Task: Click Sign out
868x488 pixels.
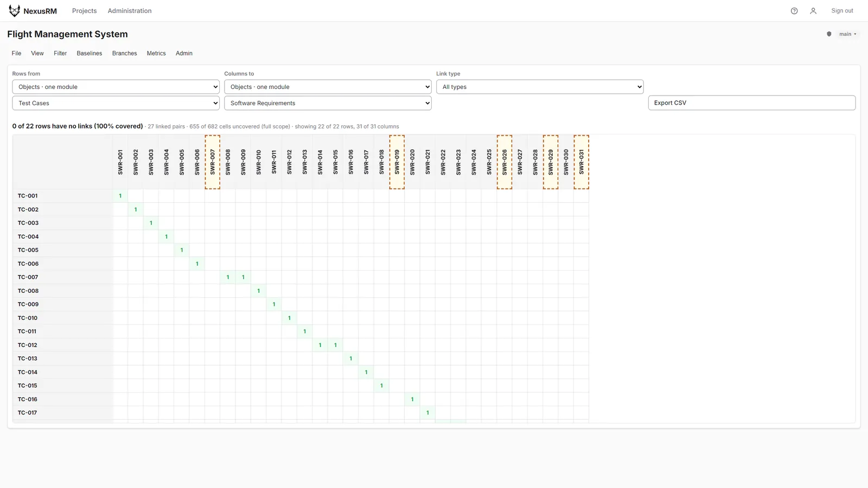Action: 842,11
